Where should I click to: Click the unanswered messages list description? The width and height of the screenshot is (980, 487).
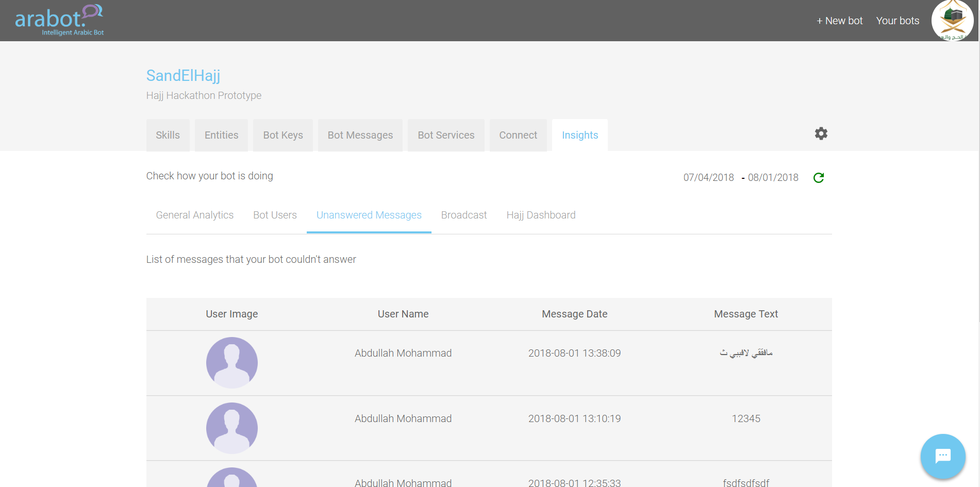pyautogui.click(x=251, y=259)
